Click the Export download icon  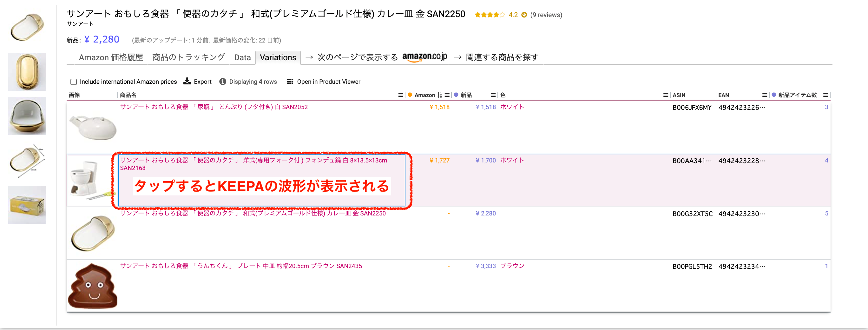(x=187, y=81)
